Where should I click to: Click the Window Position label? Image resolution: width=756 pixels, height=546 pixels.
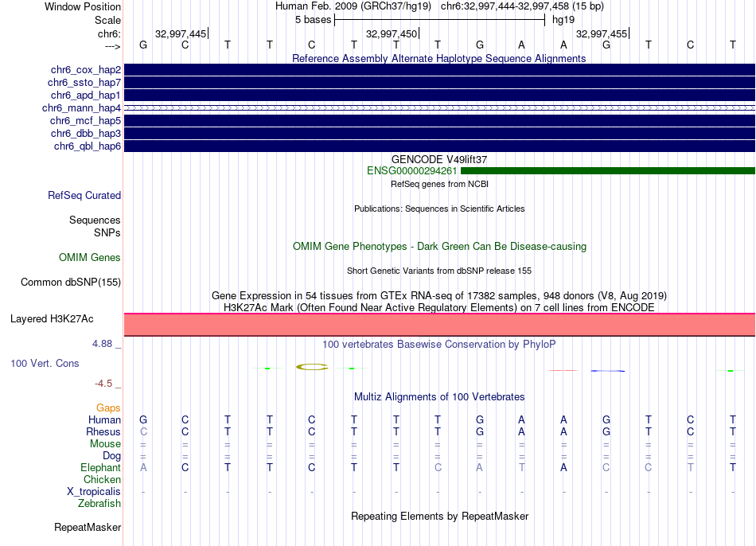point(83,6)
